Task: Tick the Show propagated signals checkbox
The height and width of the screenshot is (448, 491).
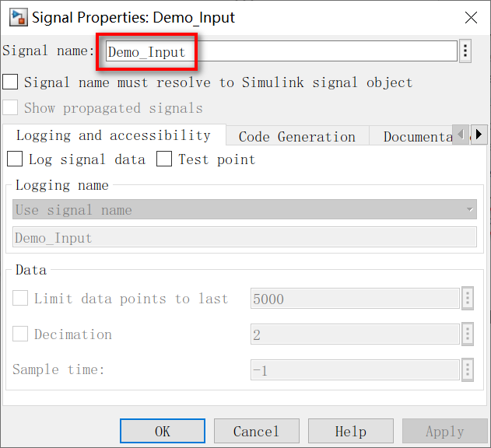Action: [x=10, y=107]
